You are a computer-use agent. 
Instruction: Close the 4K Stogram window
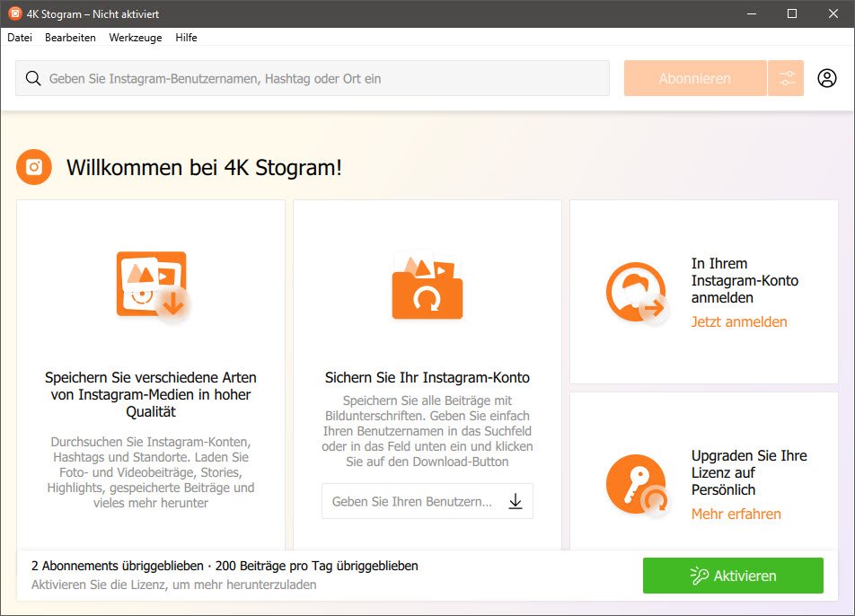833,13
